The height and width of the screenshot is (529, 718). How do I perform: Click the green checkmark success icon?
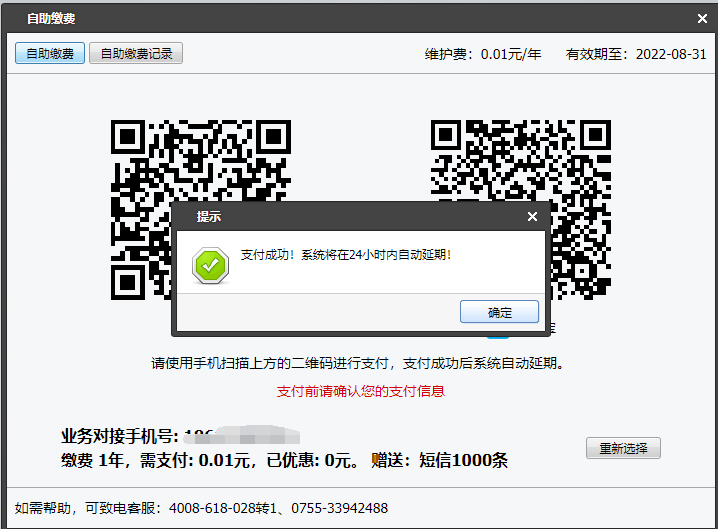pyautogui.click(x=211, y=265)
